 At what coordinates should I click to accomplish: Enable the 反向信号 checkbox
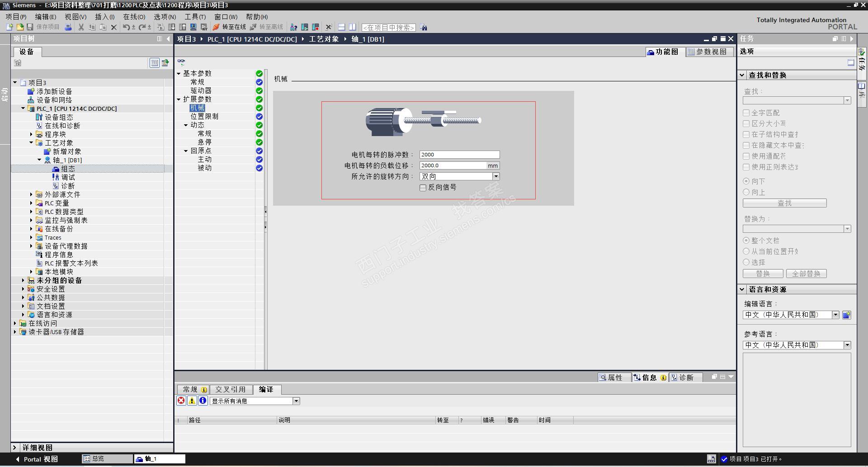[x=423, y=188]
